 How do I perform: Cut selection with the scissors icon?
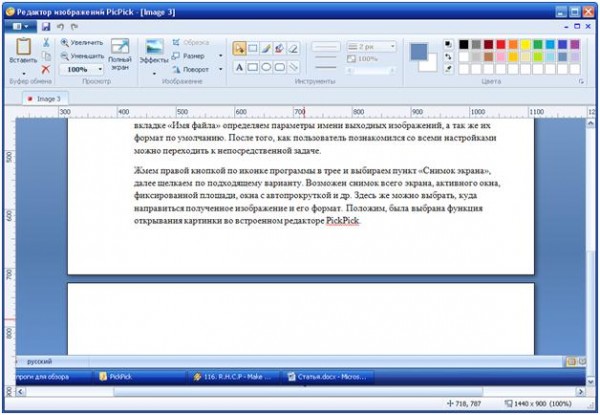pos(46,42)
